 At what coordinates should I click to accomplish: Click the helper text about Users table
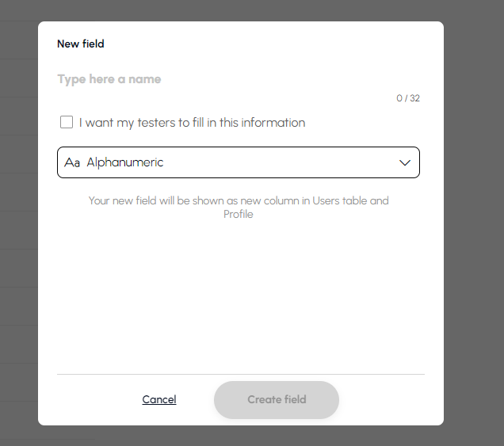pyautogui.click(x=239, y=200)
